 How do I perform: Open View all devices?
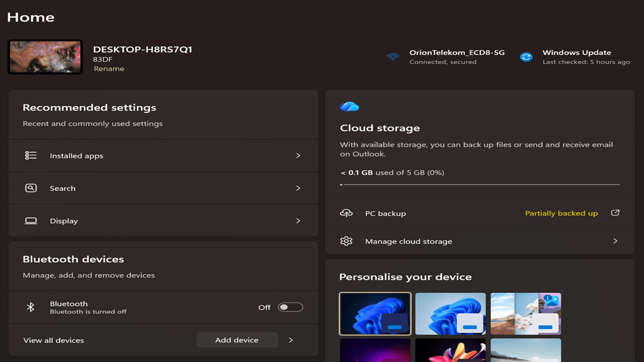(x=54, y=341)
